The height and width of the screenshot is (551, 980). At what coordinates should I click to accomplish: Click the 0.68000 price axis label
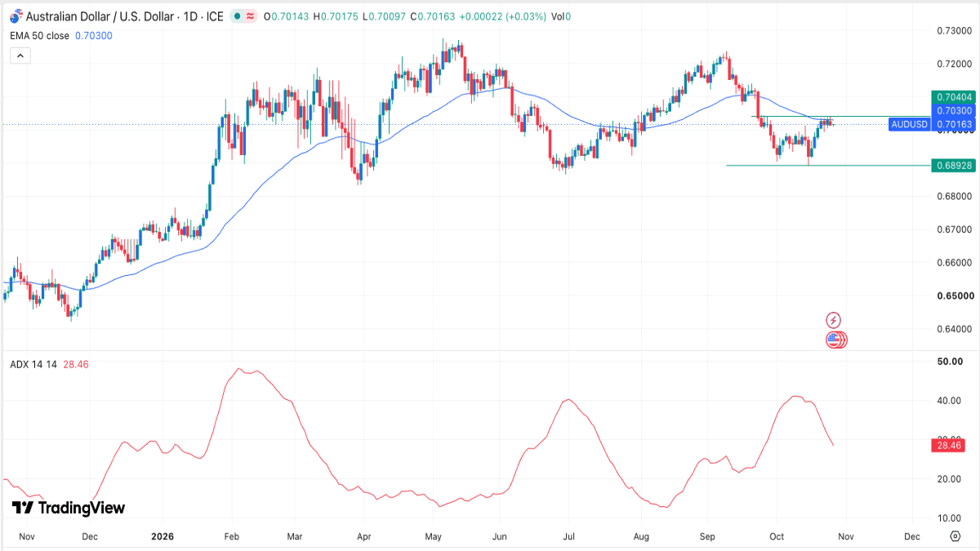click(954, 196)
